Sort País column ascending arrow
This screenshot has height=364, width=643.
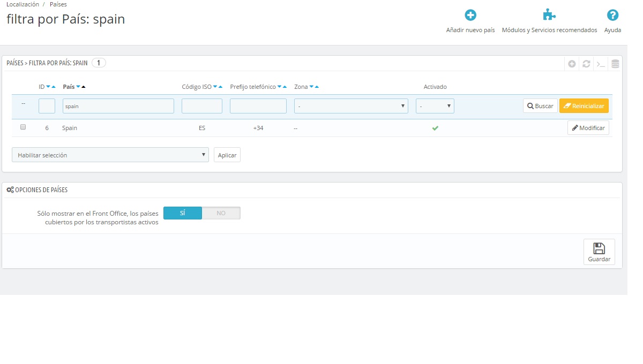(84, 87)
